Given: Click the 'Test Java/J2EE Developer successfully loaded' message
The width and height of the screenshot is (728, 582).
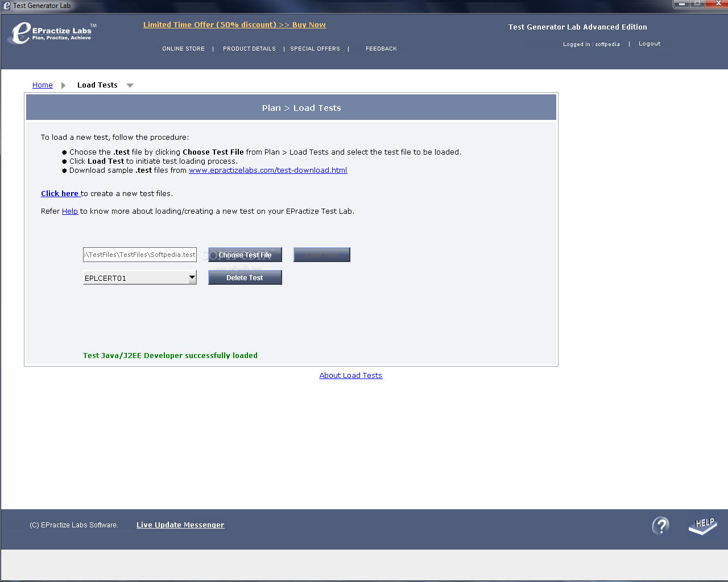Looking at the screenshot, I should [x=170, y=356].
